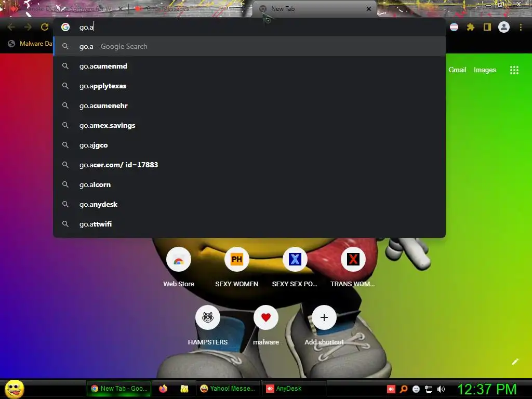Open the Google apps grid
The image size is (532, 399).
pos(514,70)
